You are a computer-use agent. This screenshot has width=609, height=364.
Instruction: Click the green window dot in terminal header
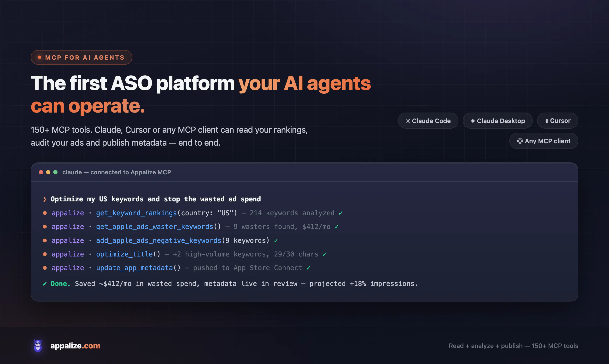coord(55,172)
